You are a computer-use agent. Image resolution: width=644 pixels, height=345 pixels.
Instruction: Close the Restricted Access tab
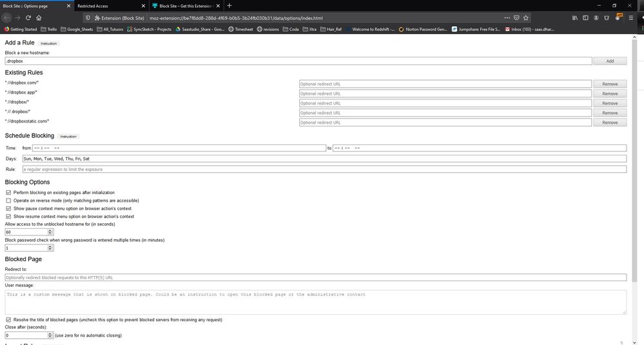coord(143,6)
